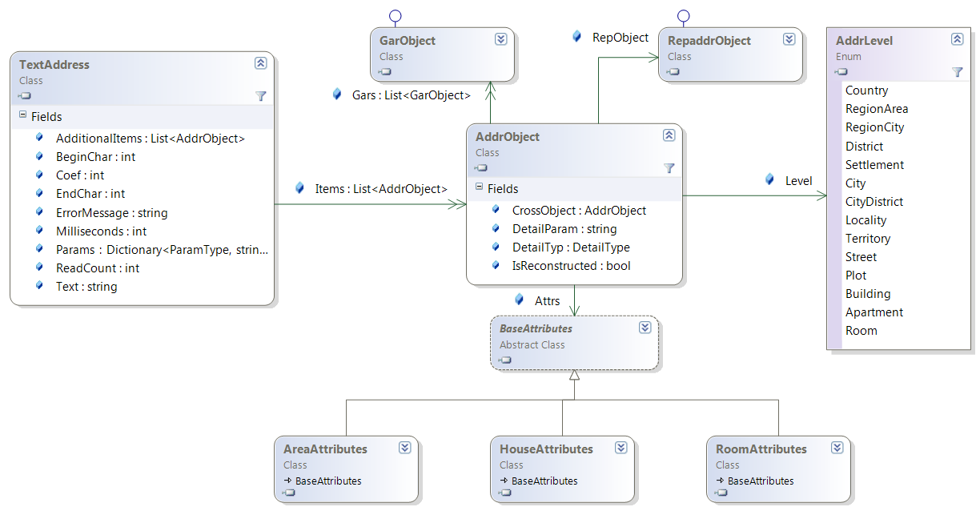The height and width of the screenshot is (511, 980).
Task: Click the interface lollipop above GarObject
Action: click(394, 16)
